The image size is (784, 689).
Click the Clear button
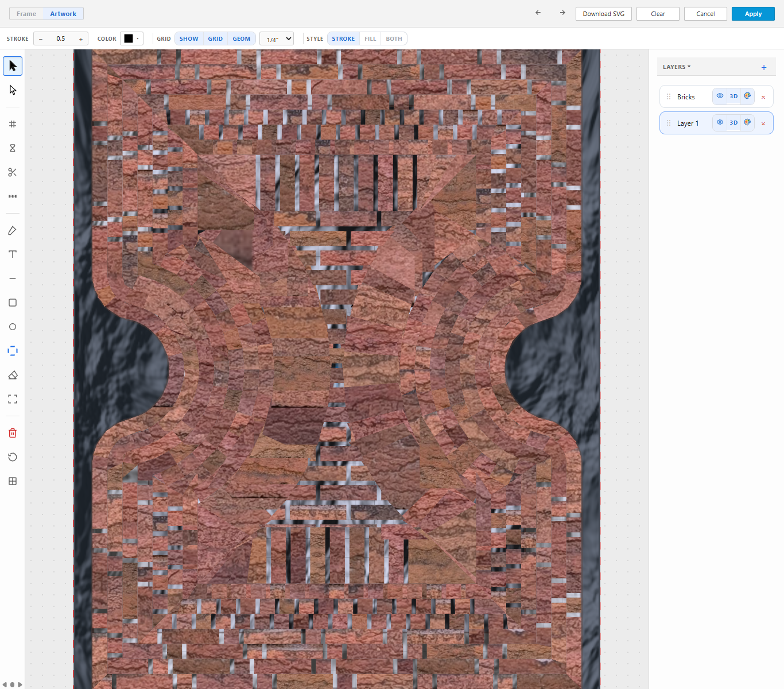click(x=658, y=14)
